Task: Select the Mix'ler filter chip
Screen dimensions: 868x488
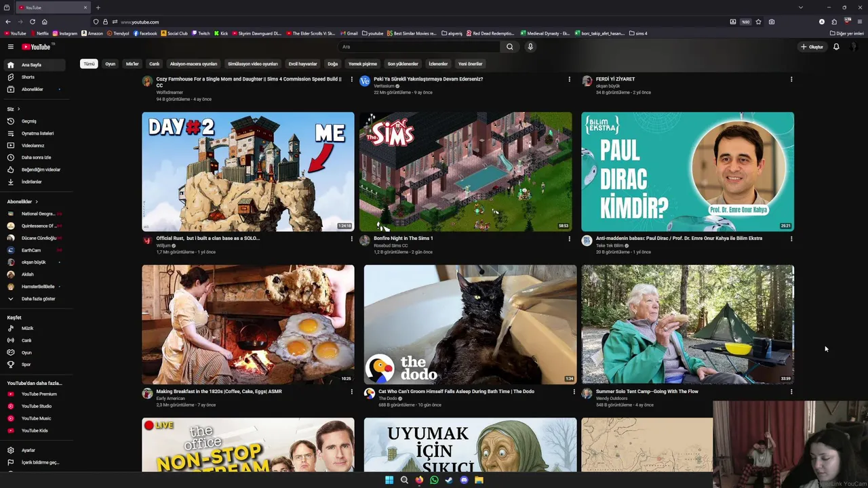Action: click(132, 64)
